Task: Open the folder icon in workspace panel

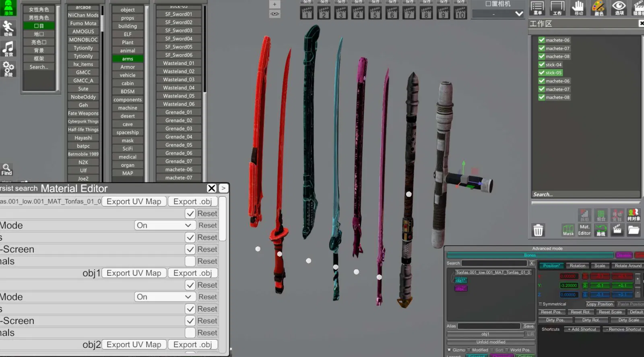Action: tap(633, 230)
